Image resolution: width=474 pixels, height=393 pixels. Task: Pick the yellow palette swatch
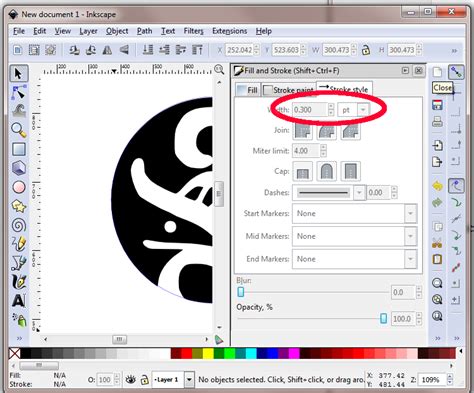click(x=208, y=353)
